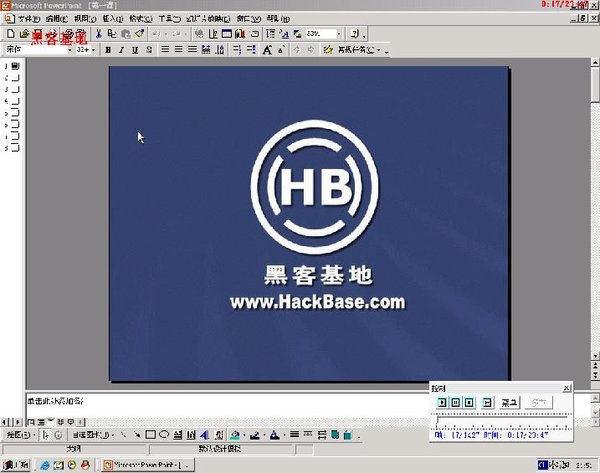Click the Animation Effects star icon

(328, 50)
